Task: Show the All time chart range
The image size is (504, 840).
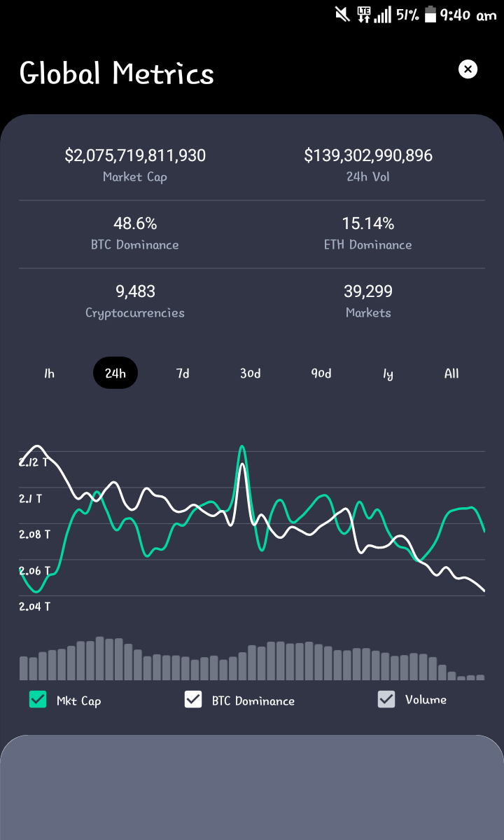Action: click(451, 373)
